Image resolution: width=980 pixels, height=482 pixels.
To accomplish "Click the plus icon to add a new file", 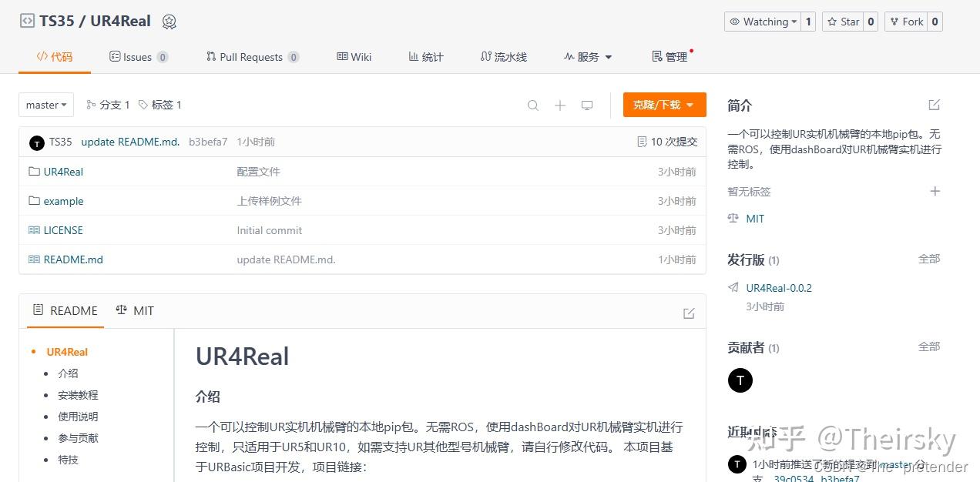I will tap(560, 105).
